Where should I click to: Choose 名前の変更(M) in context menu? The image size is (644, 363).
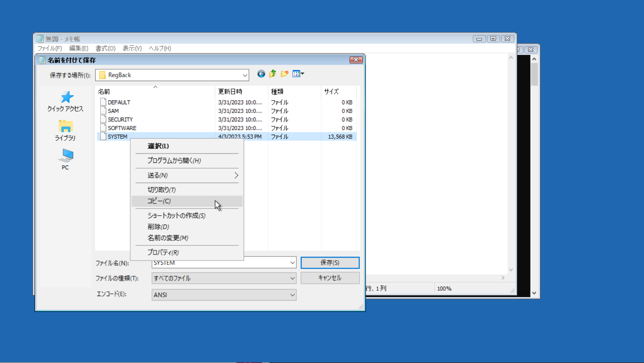point(187,238)
